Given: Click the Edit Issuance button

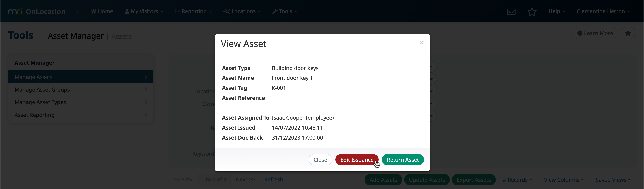Looking at the screenshot, I should (357, 160).
